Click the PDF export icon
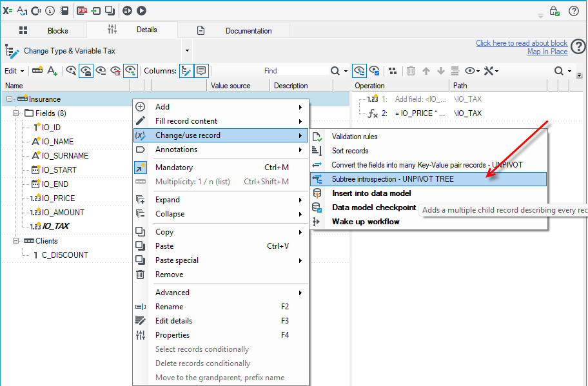This screenshot has height=386, width=588. 82,10
